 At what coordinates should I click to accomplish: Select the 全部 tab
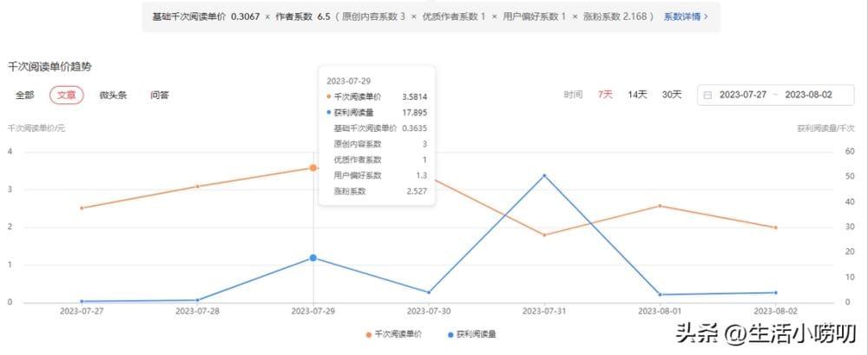(x=25, y=95)
